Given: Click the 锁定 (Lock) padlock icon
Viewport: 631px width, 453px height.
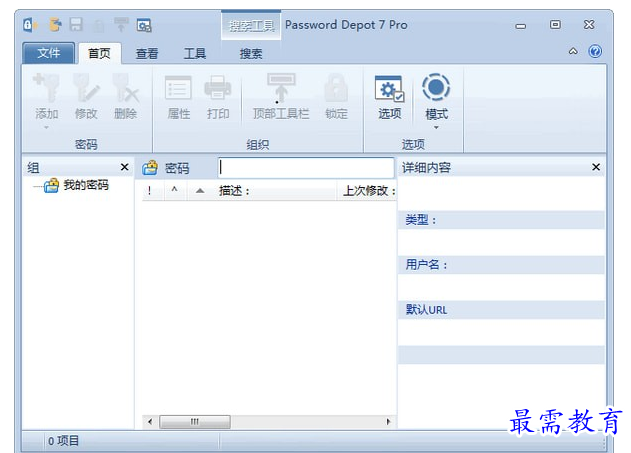Looking at the screenshot, I should click(336, 87).
